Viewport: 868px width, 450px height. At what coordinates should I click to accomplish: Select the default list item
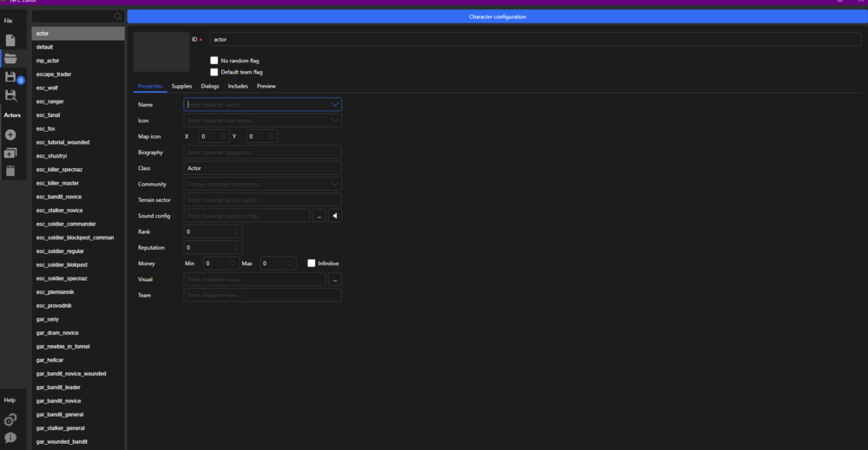pyautogui.click(x=78, y=47)
